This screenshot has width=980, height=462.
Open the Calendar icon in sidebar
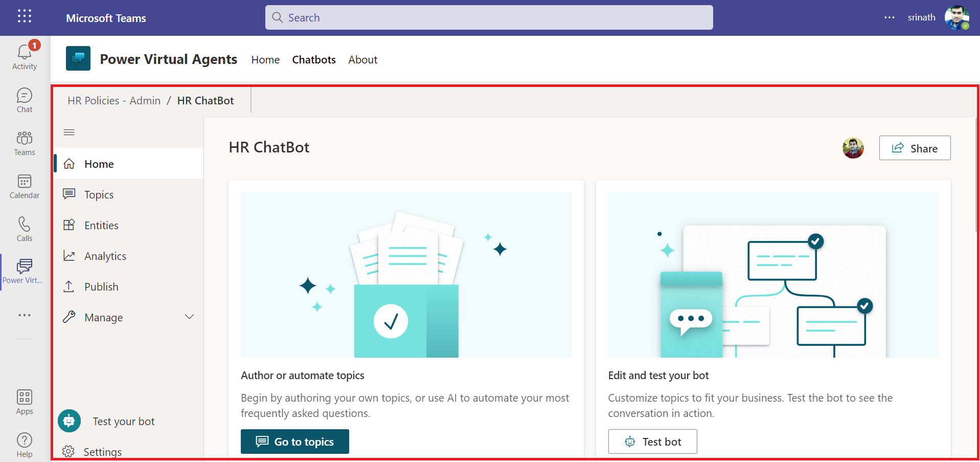pos(25,182)
